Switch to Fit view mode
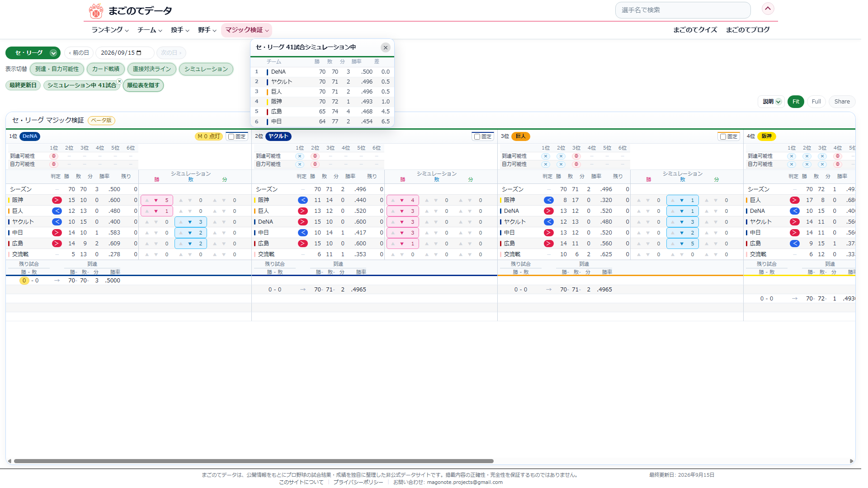Screen dimensions: 868x488 click(796, 102)
